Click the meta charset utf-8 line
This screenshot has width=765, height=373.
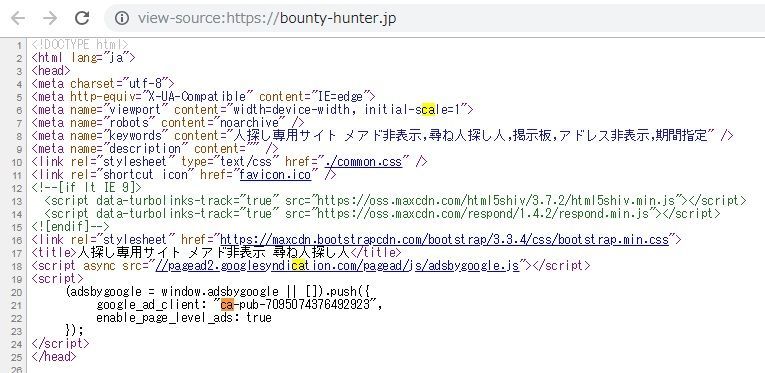click(103, 84)
